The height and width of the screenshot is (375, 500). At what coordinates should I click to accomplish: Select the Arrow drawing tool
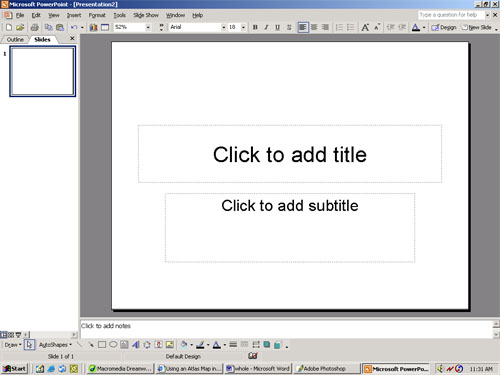91,345
